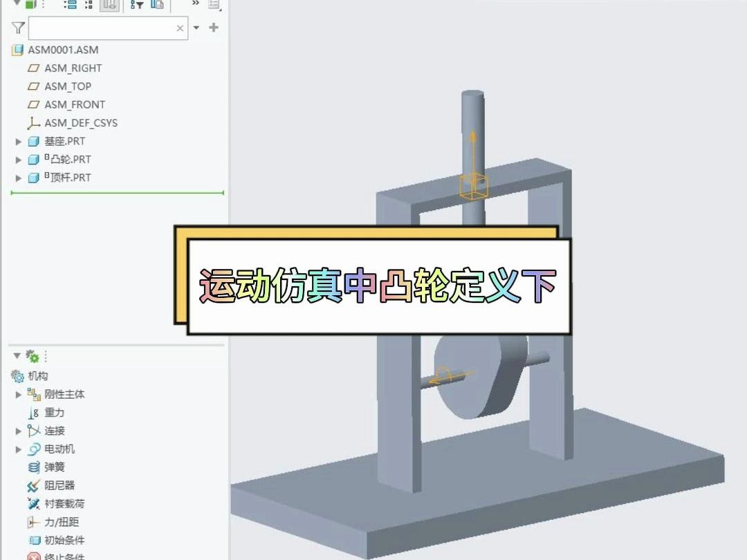The image size is (747, 560).
Task: Toggle the highlighted tree columns display button
Action: [109, 5]
